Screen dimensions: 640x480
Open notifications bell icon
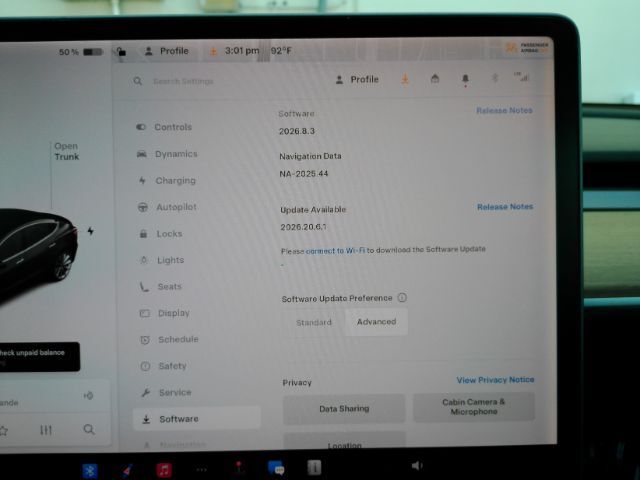tap(465, 79)
